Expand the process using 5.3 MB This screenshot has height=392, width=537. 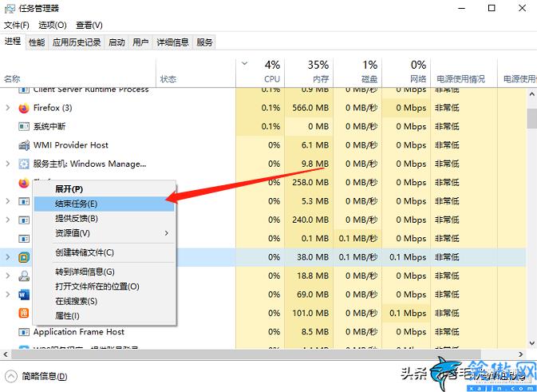8,201
